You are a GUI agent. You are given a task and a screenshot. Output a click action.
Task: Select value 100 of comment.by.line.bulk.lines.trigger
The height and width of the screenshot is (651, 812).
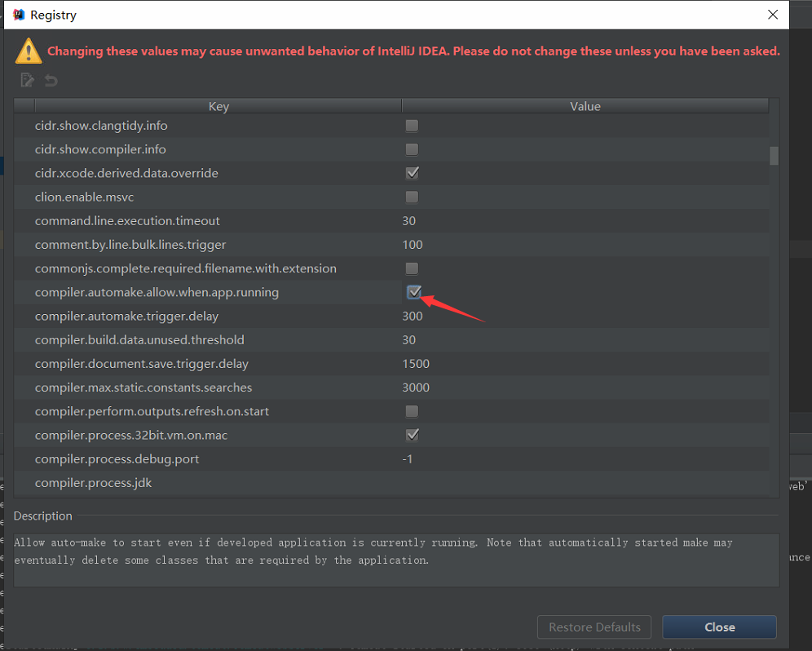(413, 245)
